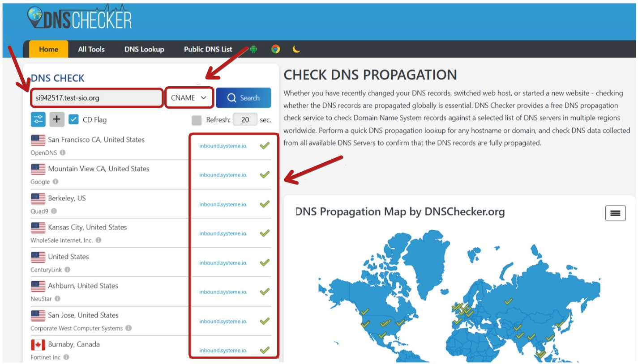
Task: Click info icon next to OpenDNS
Action: [63, 152]
